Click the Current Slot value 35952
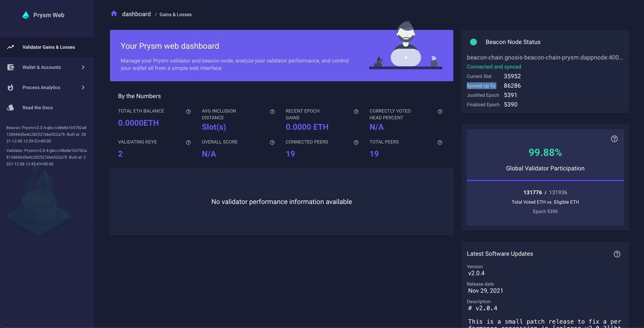Screen dimensions: 644x328 click(514, 76)
